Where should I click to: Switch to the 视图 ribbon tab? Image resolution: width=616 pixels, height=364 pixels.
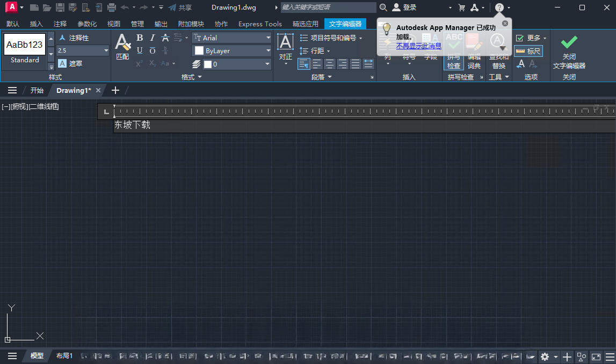(x=114, y=24)
